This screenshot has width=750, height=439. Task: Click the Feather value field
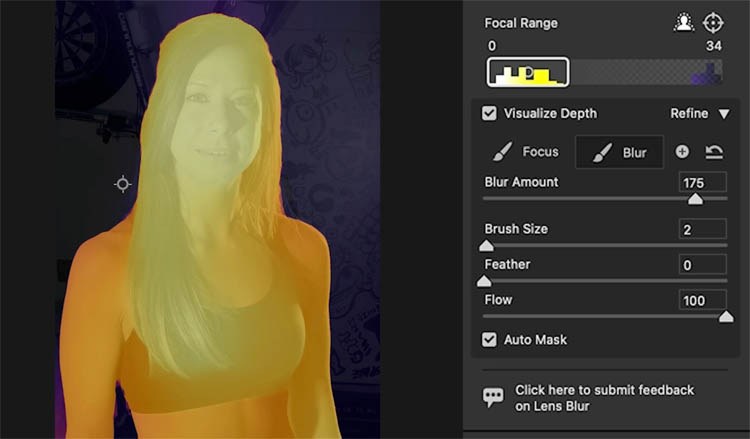click(x=703, y=264)
